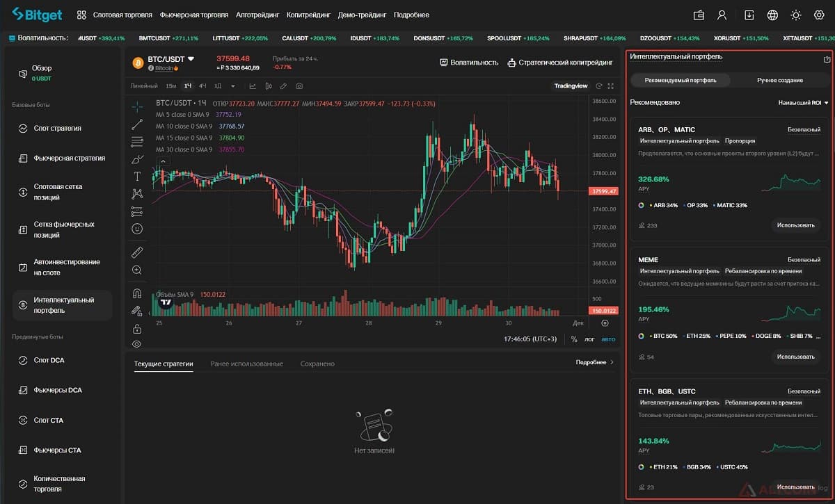Open the timezone selector 17:46:05 (UTC+3)
Screen dimensions: 835x504
pos(530,339)
